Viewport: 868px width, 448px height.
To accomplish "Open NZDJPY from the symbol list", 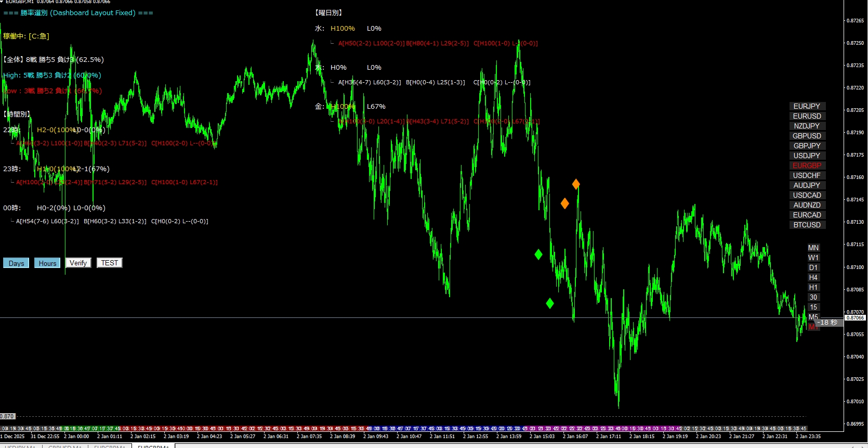I will (807, 126).
